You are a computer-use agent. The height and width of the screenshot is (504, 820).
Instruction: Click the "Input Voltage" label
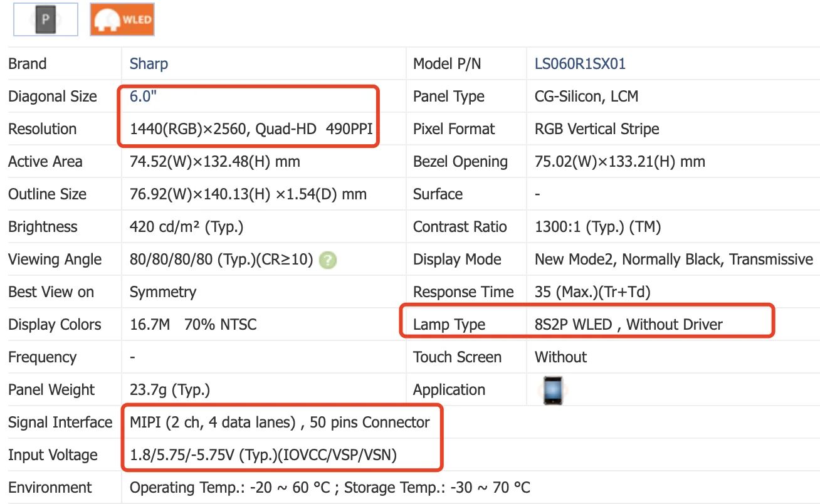coord(53,455)
